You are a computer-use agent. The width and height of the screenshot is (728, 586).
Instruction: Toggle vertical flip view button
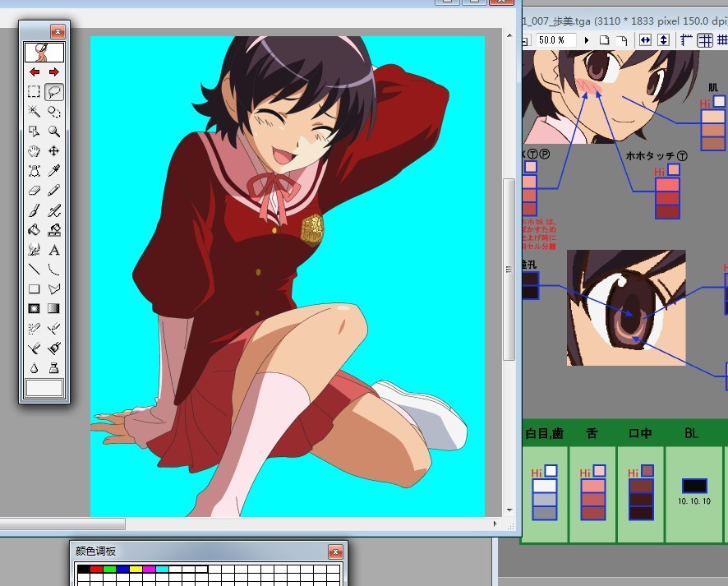663,40
